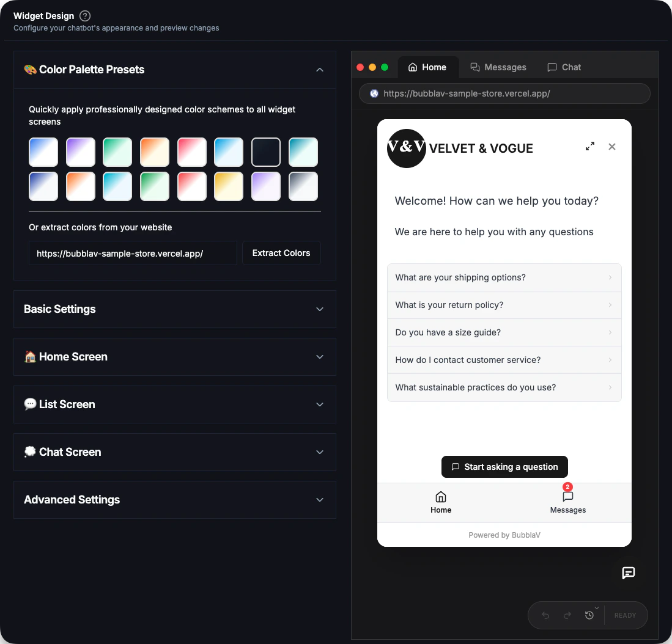Click the READY status label

point(625,615)
